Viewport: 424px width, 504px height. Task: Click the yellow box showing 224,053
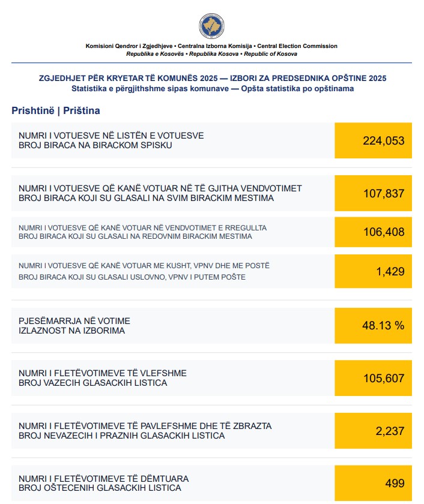pos(373,140)
